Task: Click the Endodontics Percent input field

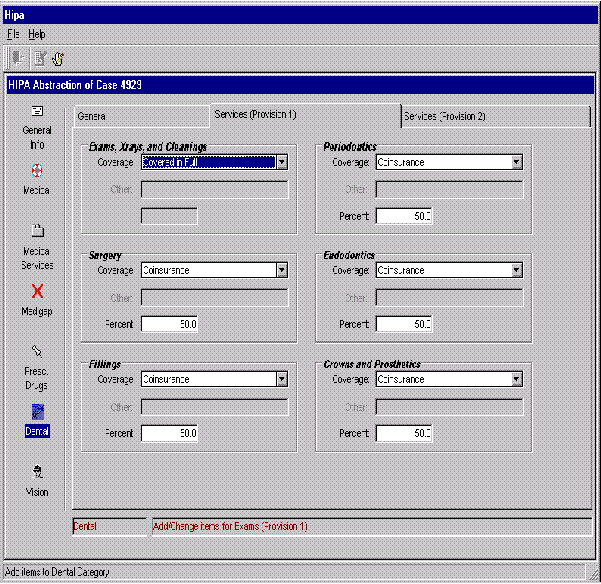Action: tap(404, 324)
